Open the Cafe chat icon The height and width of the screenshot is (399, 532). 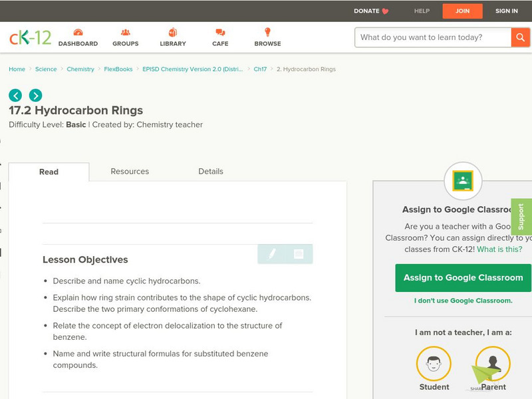pyautogui.click(x=220, y=33)
